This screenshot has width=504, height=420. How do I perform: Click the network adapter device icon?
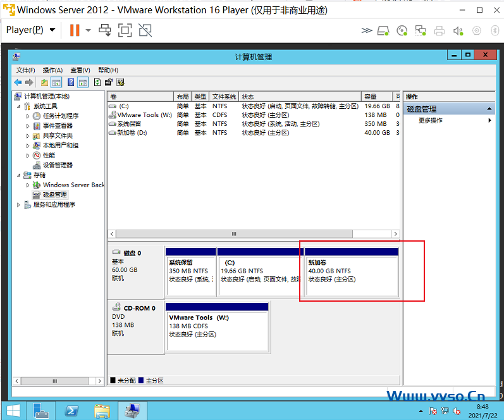[x=420, y=30]
